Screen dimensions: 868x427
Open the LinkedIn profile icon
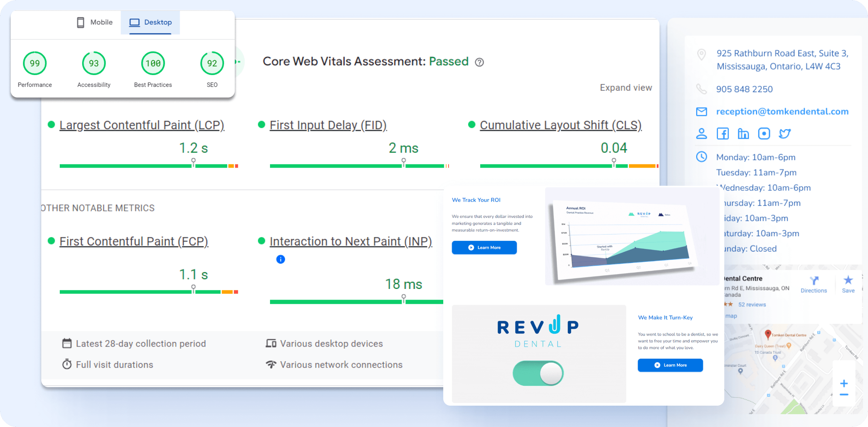coord(743,134)
